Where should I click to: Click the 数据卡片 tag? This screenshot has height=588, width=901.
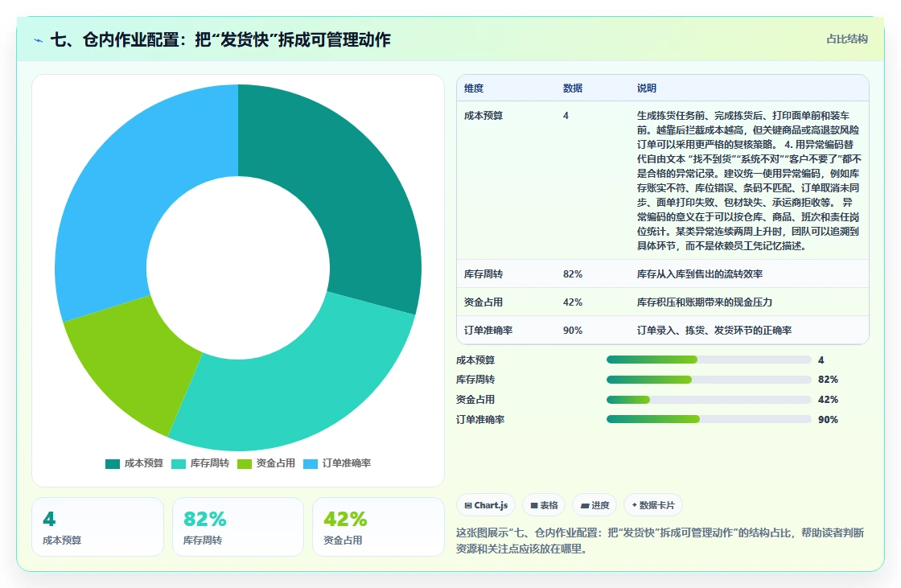point(652,505)
